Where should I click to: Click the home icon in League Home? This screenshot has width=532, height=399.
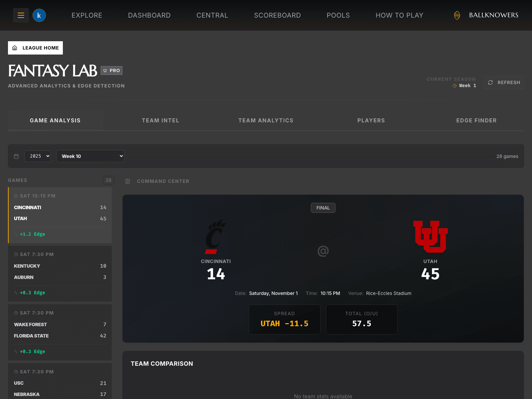[15, 48]
